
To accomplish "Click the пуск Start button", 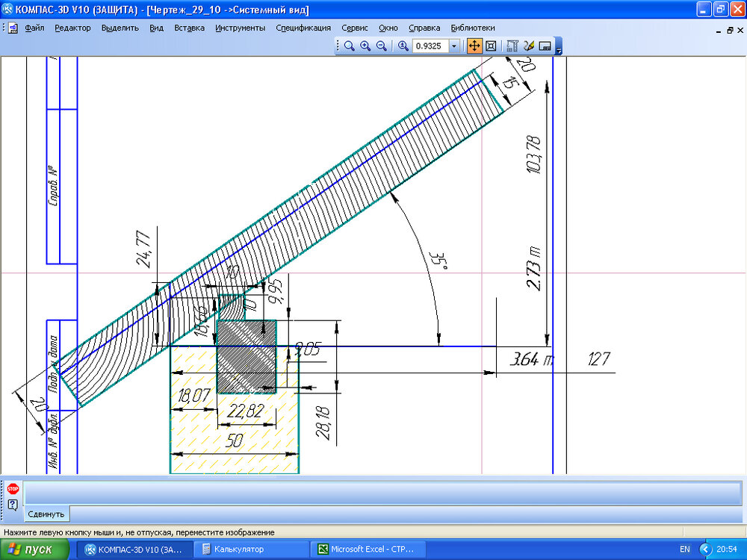I will coord(37,550).
